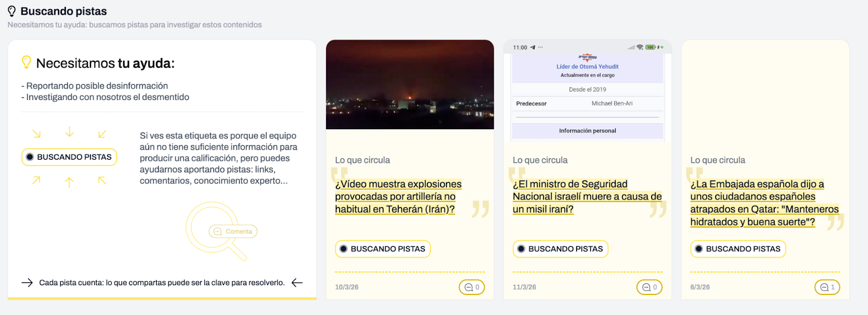Click the left arrow after resolverlo text
Image resolution: width=868 pixels, height=315 pixels.
point(297,282)
